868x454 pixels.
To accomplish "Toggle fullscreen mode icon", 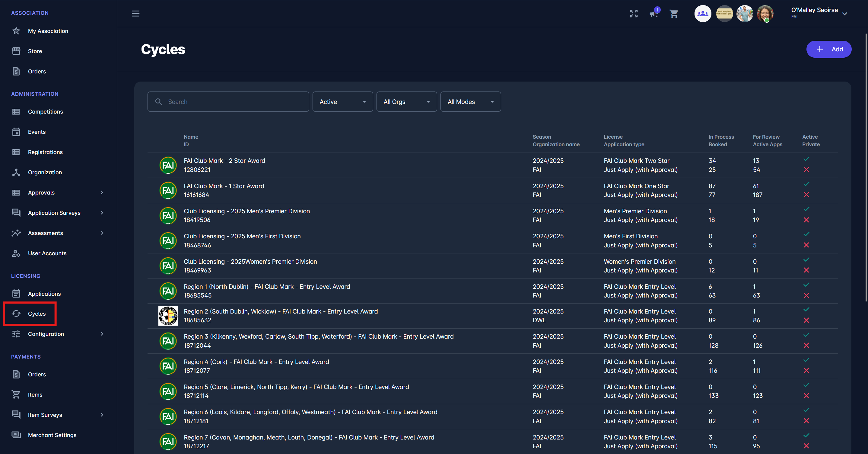I will pos(634,14).
